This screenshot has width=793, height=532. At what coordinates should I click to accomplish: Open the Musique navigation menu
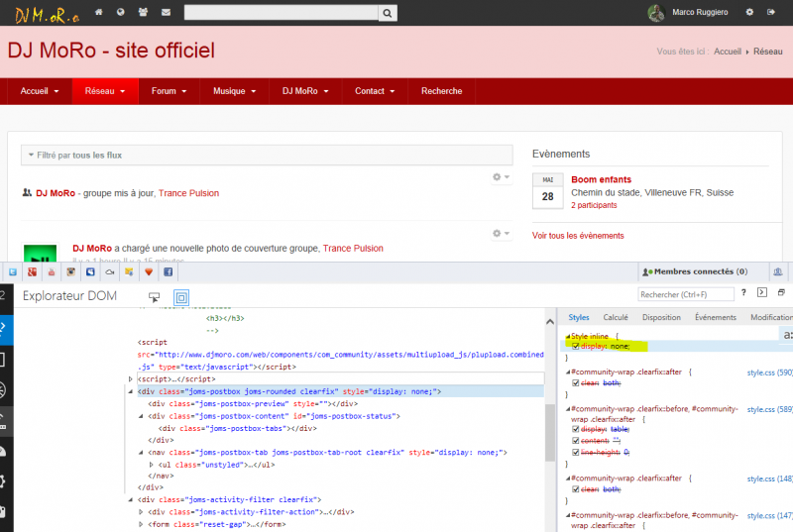234,91
